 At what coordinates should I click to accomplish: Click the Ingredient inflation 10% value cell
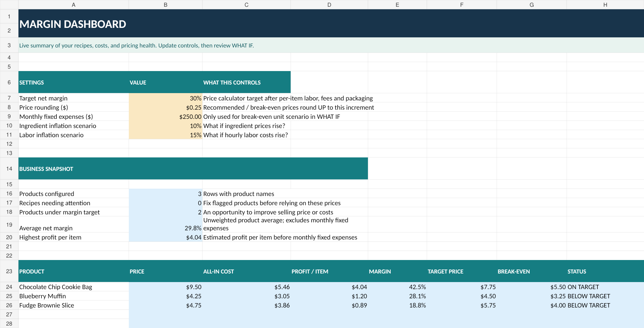coord(166,126)
